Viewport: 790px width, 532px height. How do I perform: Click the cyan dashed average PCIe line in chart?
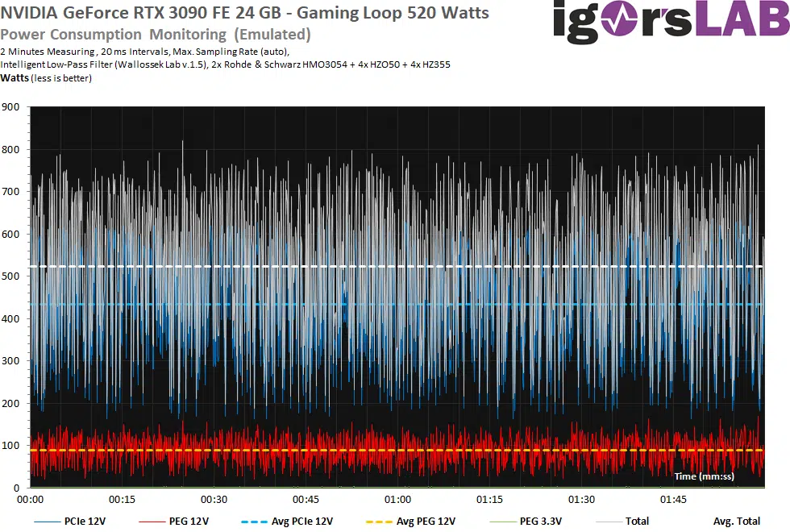[397, 305]
